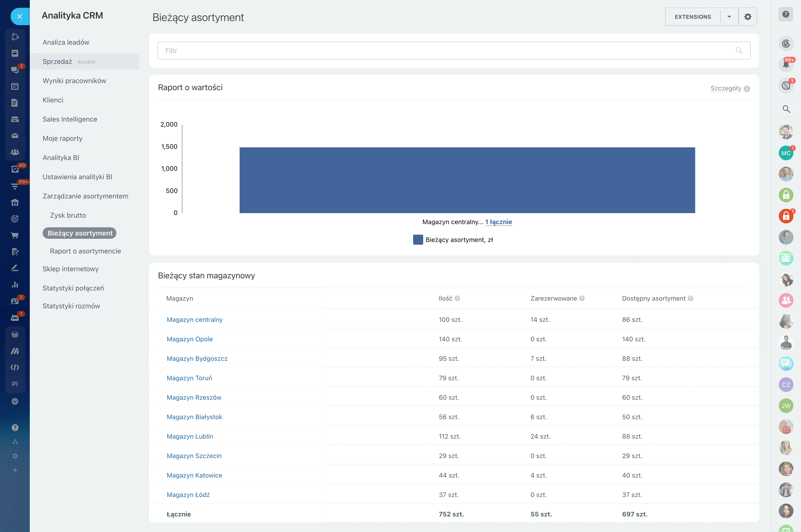
Task: Open Magazyn Katowice link
Action: coord(194,475)
